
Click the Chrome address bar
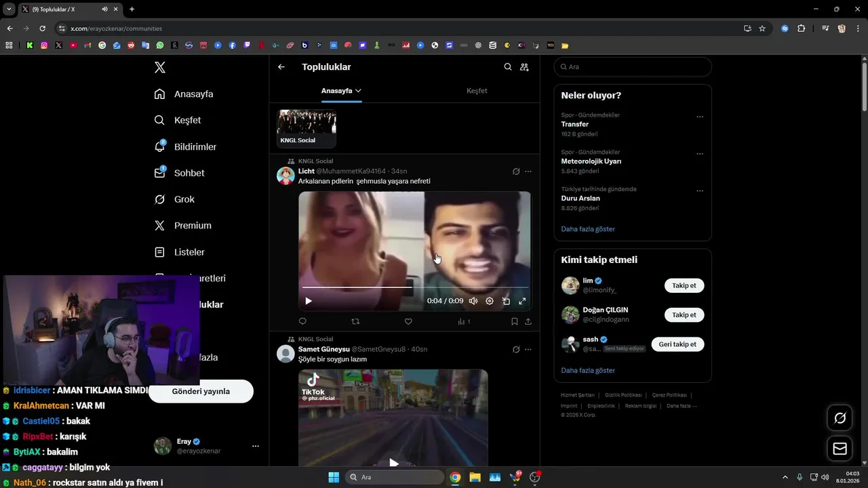pyautogui.click(x=400, y=28)
